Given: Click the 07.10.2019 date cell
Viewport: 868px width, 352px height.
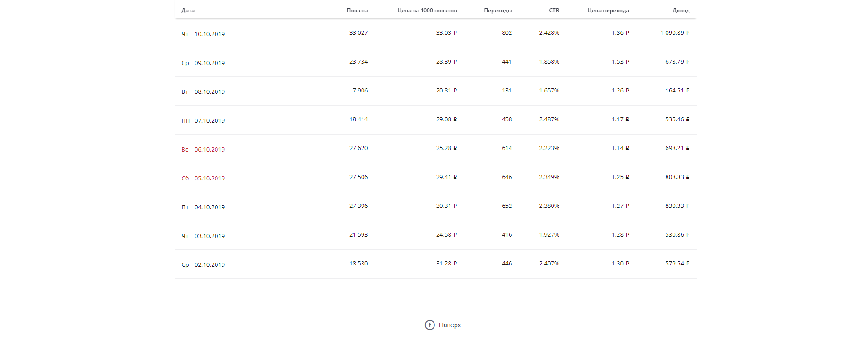Looking at the screenshot, I should (210, 120).
